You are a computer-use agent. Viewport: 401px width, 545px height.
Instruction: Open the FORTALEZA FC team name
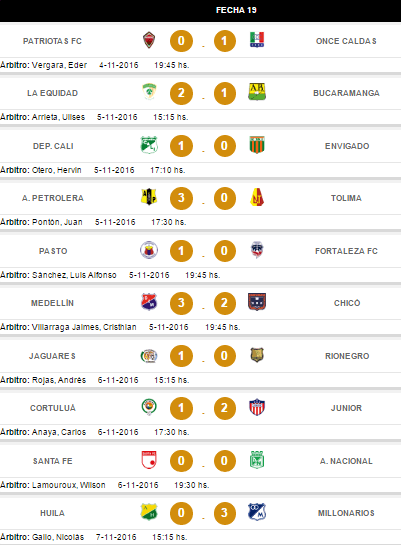click(x=346, y=251)
